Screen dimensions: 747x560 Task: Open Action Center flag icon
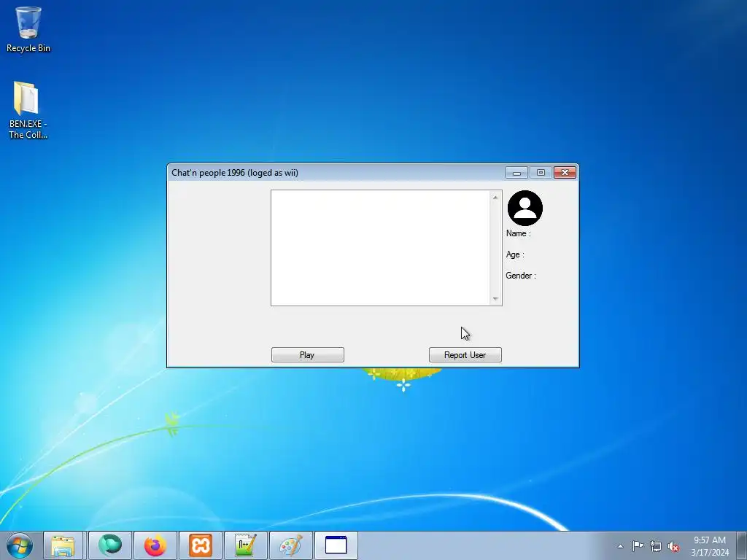point(638,546)
